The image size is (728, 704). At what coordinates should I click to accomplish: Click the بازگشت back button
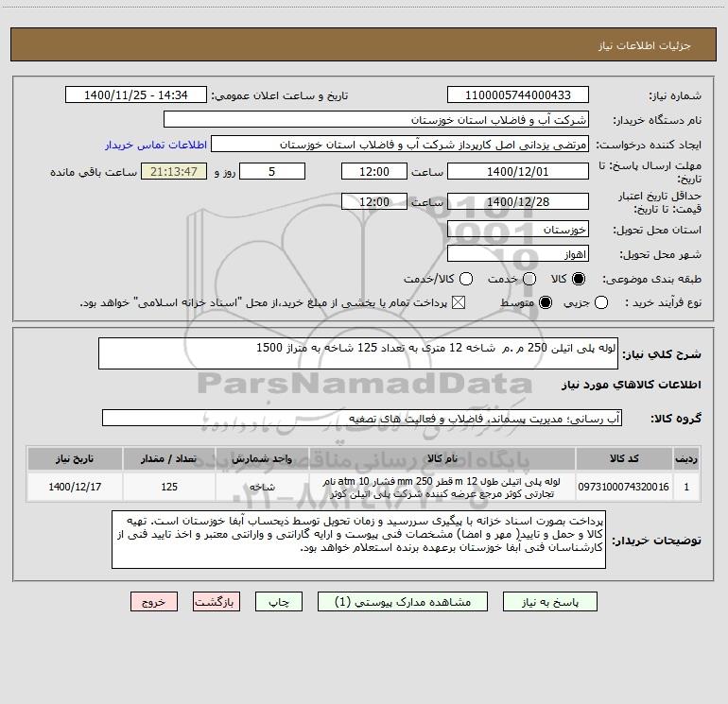point(217,602)
